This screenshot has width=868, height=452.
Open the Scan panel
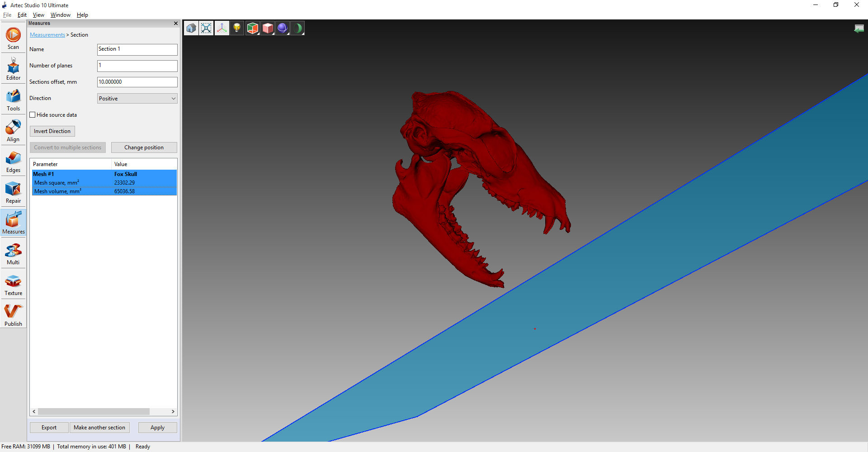click(13, 38)
